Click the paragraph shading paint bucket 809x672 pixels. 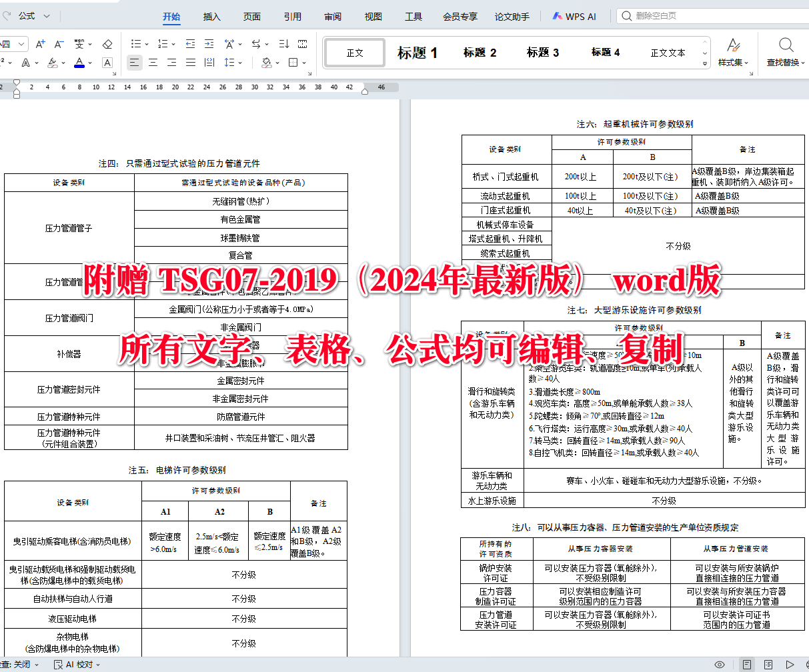click(266, 63)
